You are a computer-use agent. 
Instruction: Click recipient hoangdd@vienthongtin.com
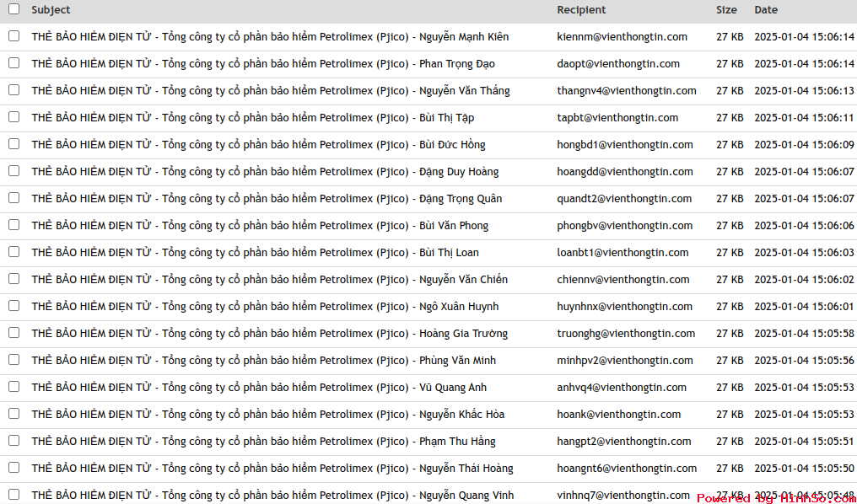pos(625,172)
